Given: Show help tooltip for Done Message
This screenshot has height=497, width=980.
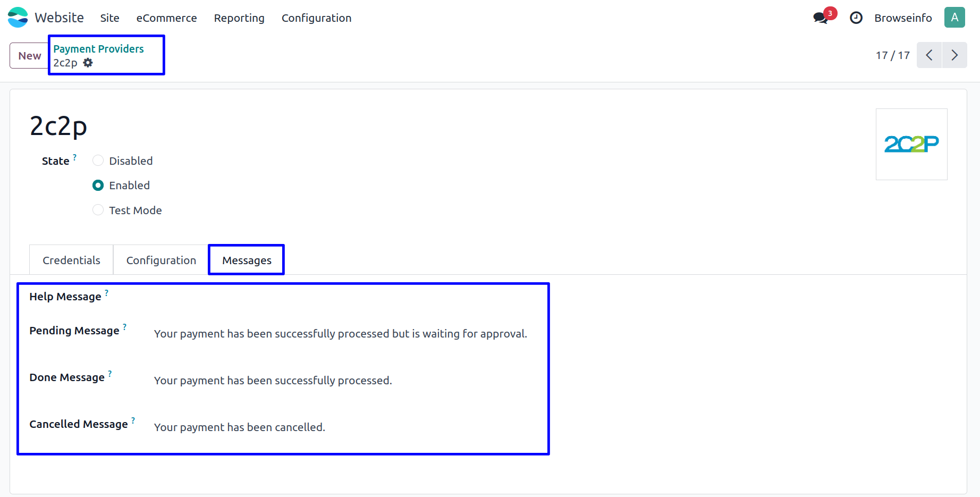Looking at the screenshot, I should point(110,373).
